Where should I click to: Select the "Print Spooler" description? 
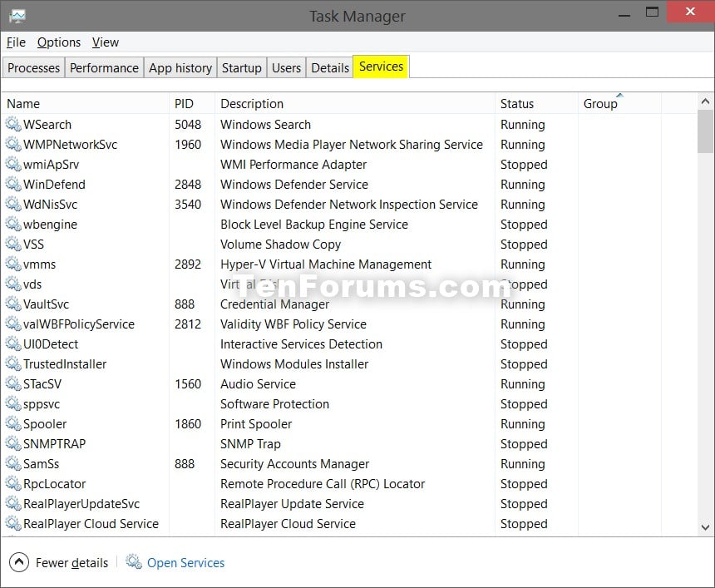[256, 424]
